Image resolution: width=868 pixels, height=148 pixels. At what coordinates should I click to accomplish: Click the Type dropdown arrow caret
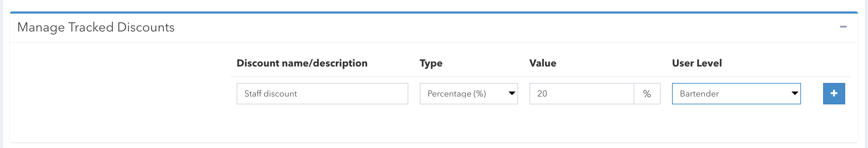(x=512, y=94)
